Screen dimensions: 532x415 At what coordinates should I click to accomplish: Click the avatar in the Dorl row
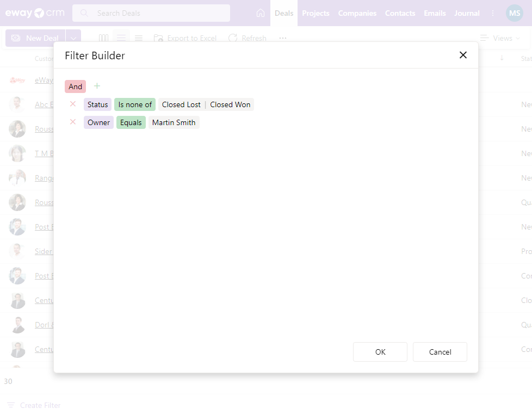click(17, 325)
